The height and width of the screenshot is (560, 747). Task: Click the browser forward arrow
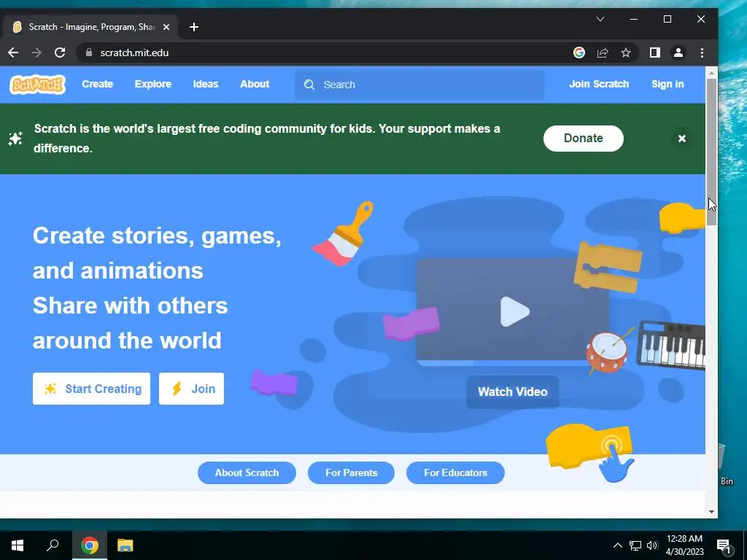[x=36, y=52]
